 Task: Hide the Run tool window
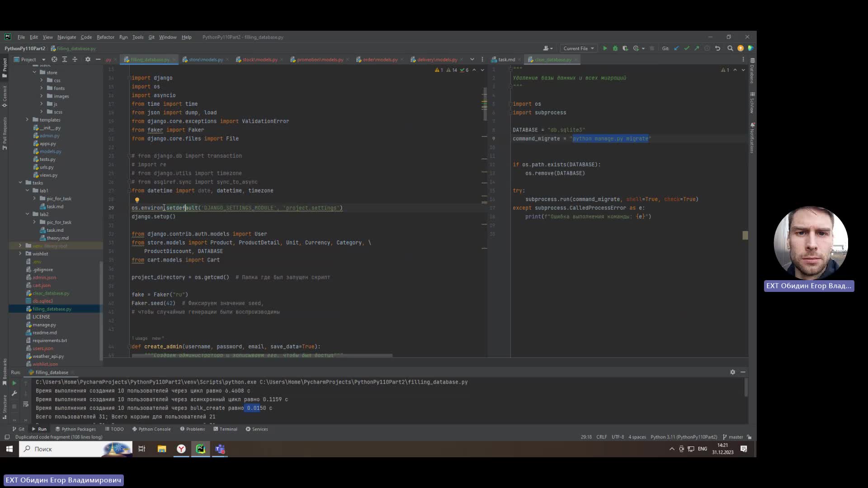(743, 372)
